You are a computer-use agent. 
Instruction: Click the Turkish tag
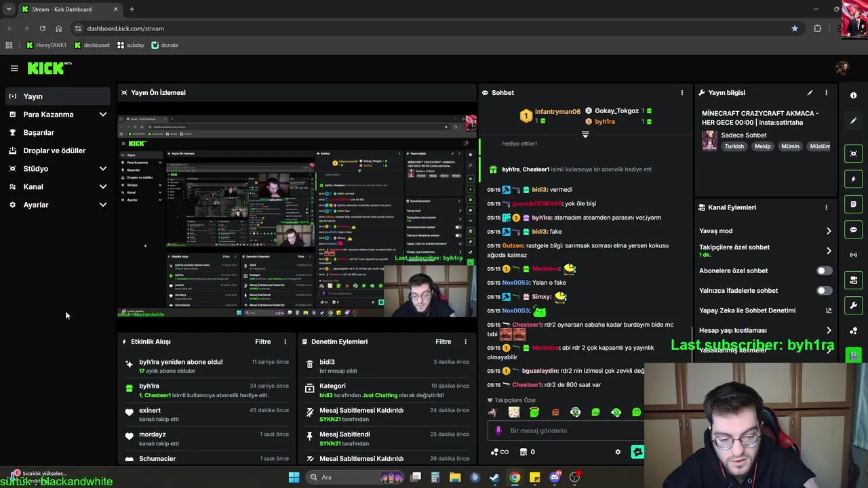[734, 146]
